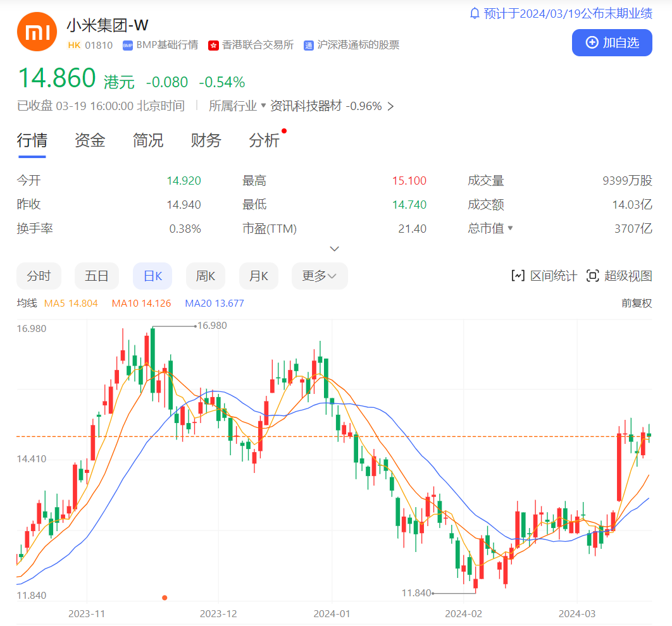Screen dimensions: 672x626
Task: Click the chart low marker 11.840
Action: 416,593
